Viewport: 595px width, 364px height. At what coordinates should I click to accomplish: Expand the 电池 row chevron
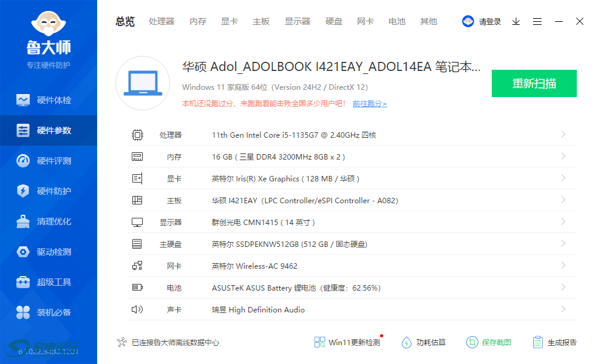(x=563, y=287)
